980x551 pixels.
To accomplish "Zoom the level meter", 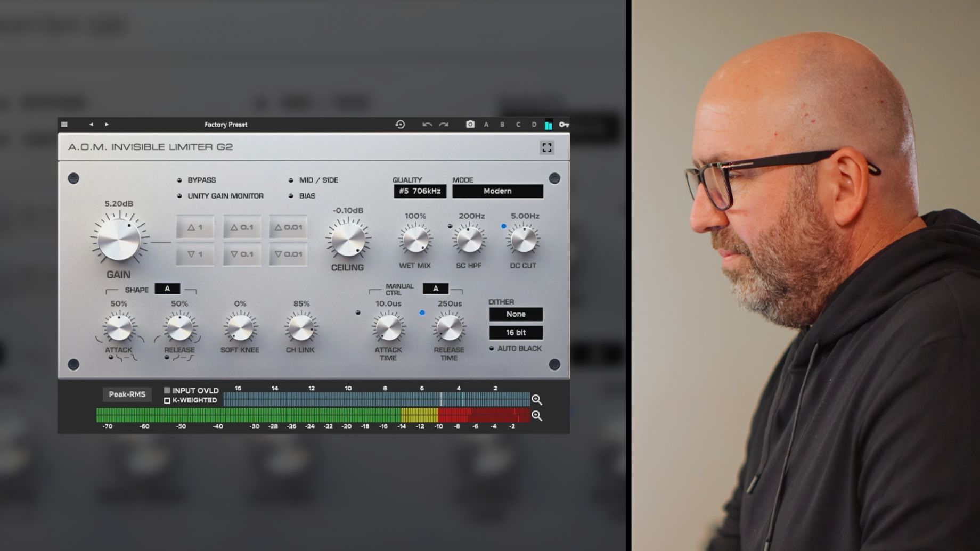I will [x=537, y=416].
